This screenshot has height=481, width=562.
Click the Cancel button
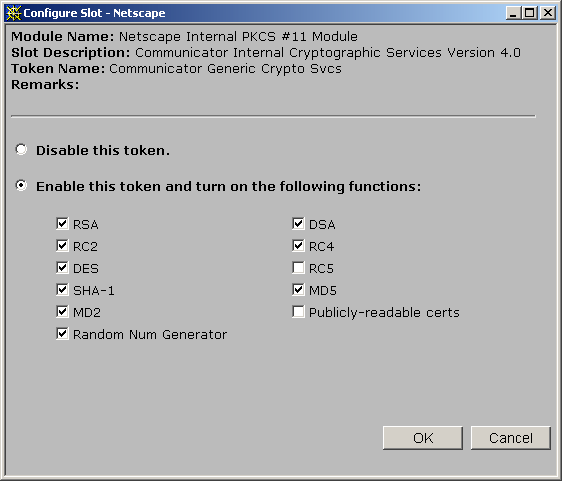511,438
